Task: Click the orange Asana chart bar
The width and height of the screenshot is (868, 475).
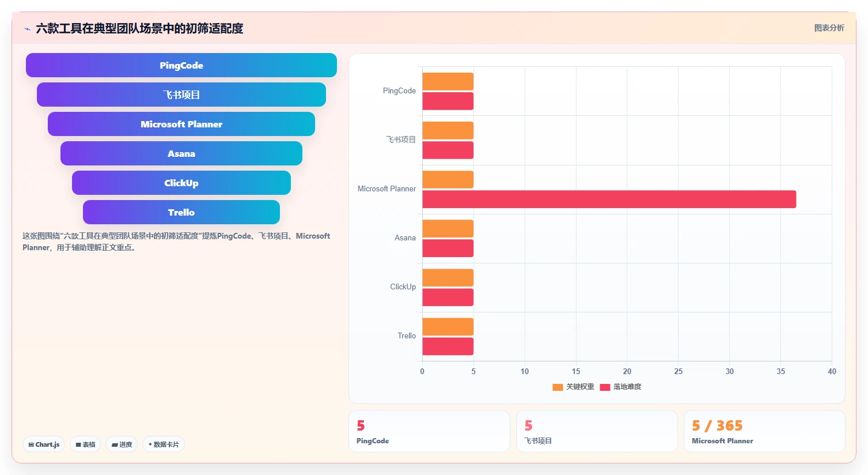Action: coord(448,228)
